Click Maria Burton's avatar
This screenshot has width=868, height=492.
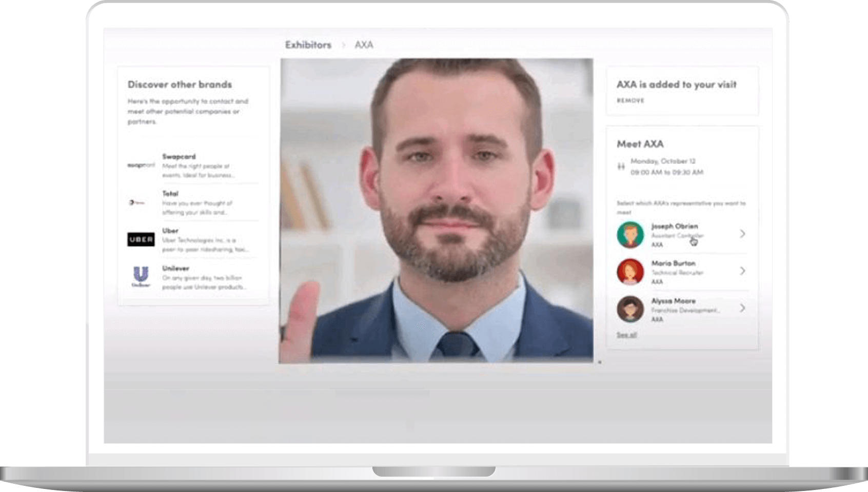630,272
